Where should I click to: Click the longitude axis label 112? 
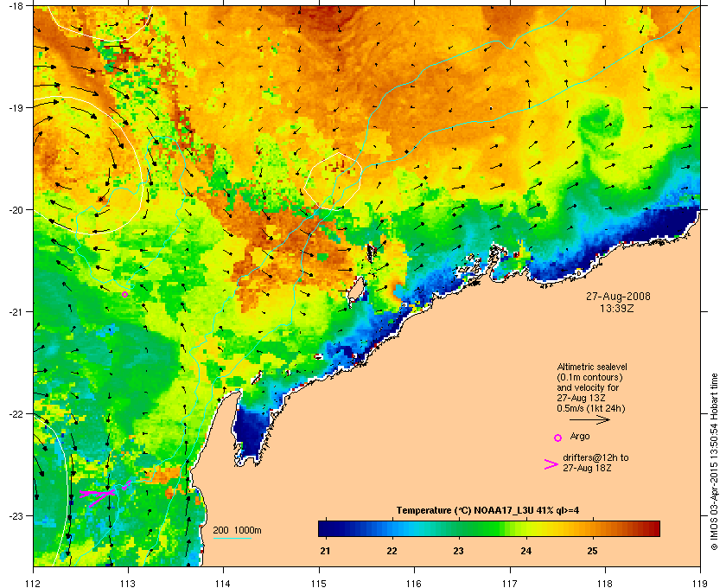[34, 583]
